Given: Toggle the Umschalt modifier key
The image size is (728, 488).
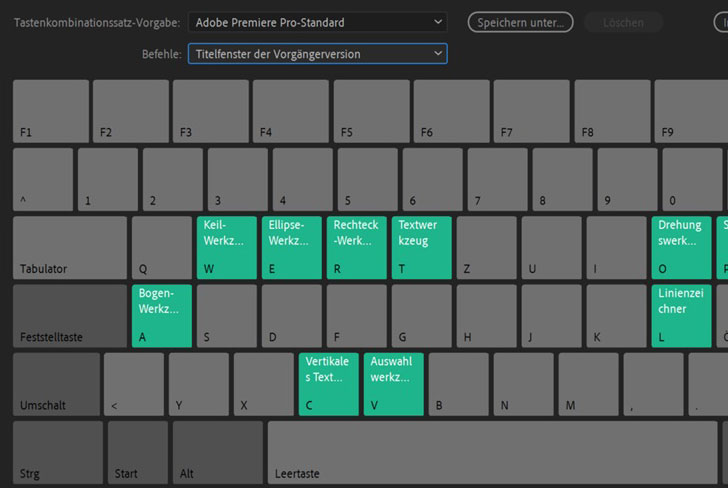Looking at the screenshot, I should pyautogui.click(x=56, y=383).
